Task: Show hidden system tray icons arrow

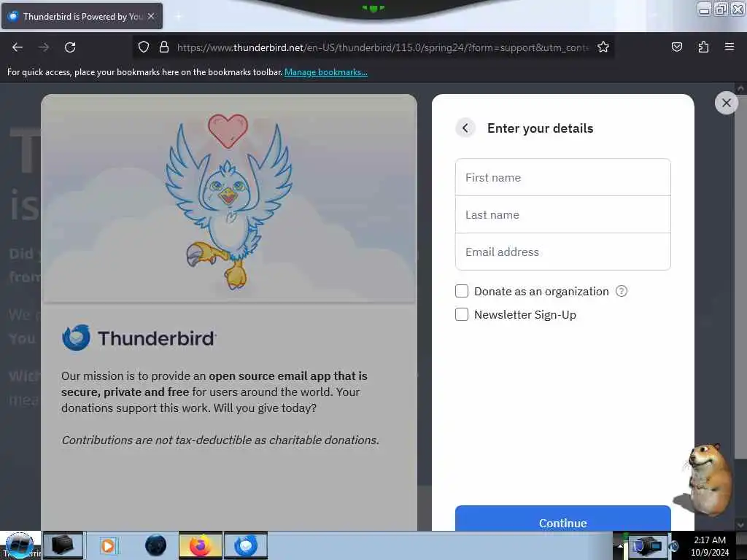Action: click(620, 545)
